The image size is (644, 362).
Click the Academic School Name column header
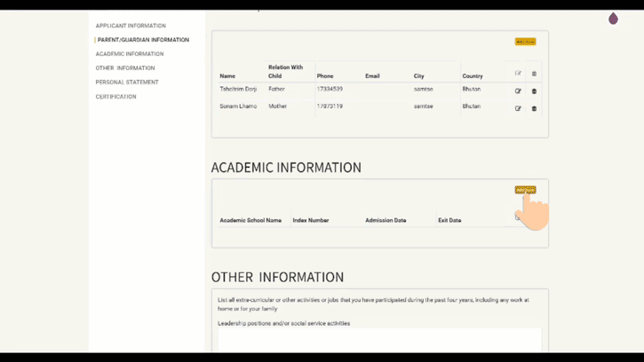250,220
